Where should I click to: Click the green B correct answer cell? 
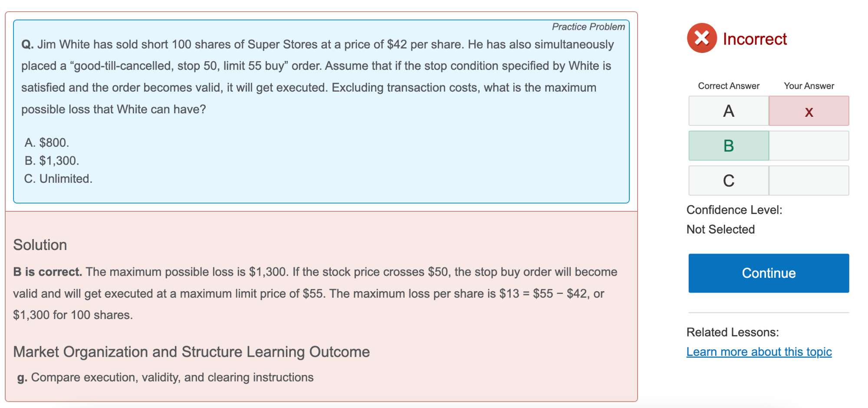728,146
